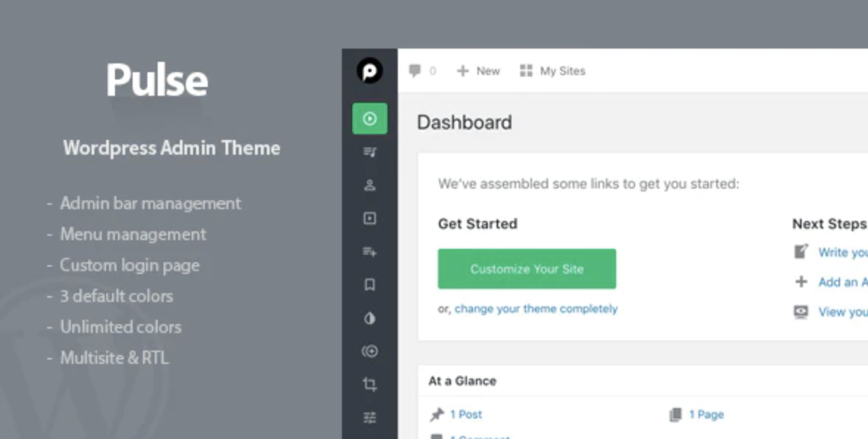868x439 pixels.
Task: Click the add link with the plus icon
Action: tap(842, 282)
